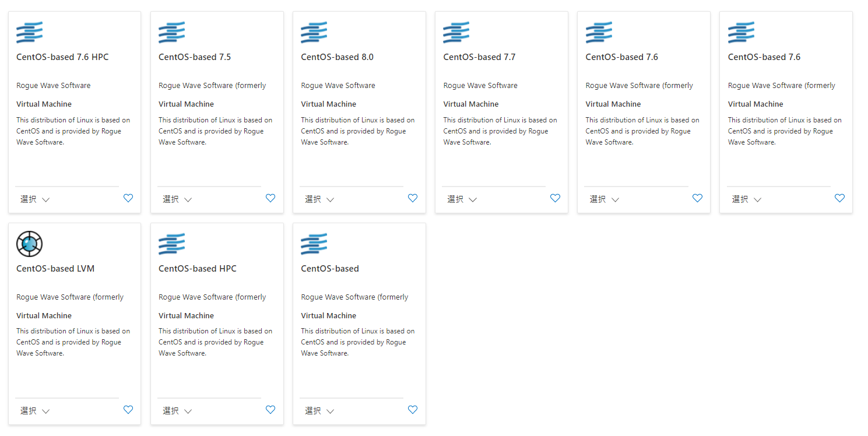
Task: Open the 選択 dropdown on CentOS-based 7.6 HPC
Action: tap(34, 199)
